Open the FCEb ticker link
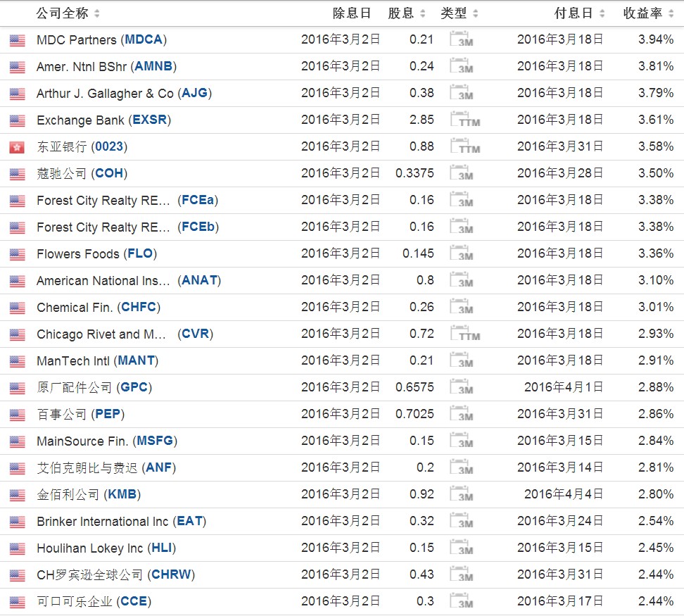This screenshot has width=684, height=616. 197,227
